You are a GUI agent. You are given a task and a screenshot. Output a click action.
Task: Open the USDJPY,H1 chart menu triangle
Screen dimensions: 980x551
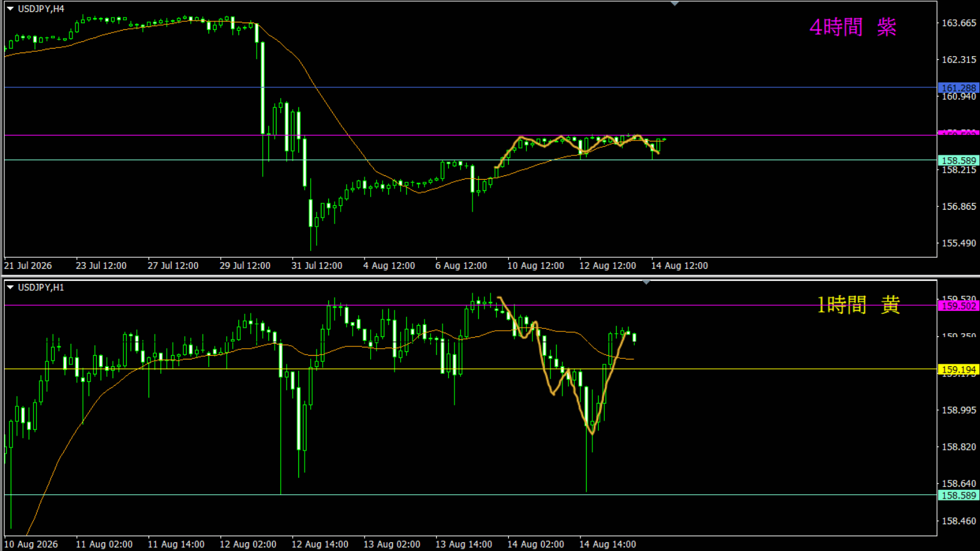10,287
